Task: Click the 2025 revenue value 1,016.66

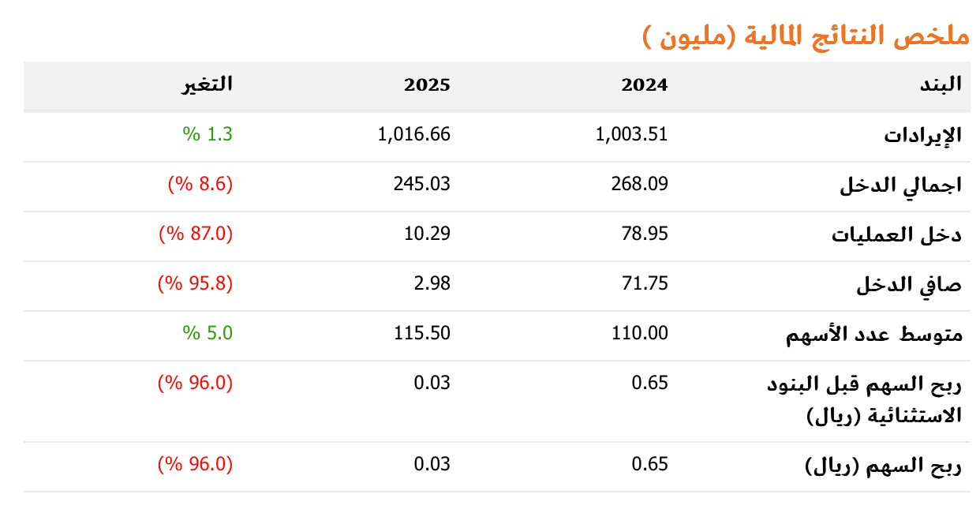Action: click(414, 134)
